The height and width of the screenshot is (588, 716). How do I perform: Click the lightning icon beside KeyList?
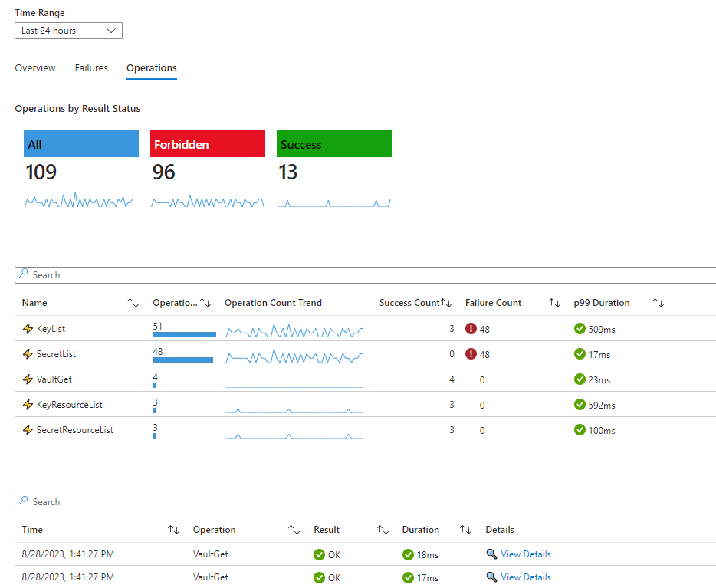click(28, 329)
